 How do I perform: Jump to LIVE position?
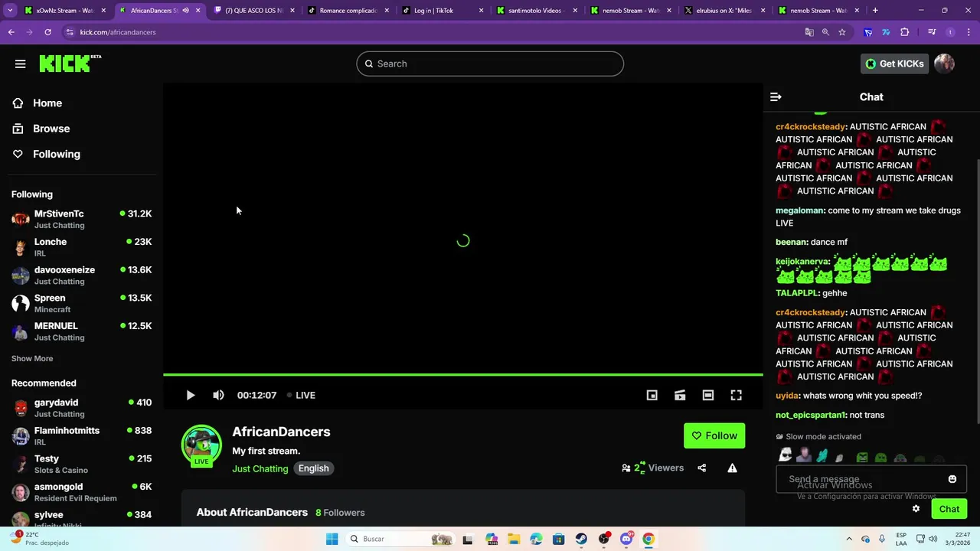tap(301, 395)
